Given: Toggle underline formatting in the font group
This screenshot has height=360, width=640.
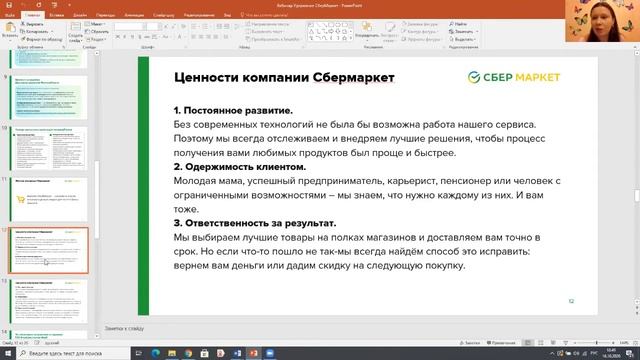Looking at the screenshot, I should pos(132,37).
